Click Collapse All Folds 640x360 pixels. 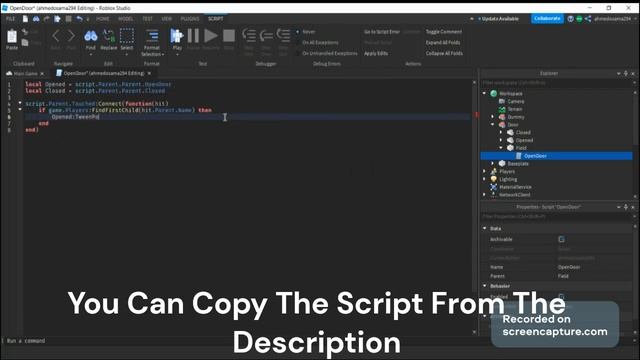444,53
